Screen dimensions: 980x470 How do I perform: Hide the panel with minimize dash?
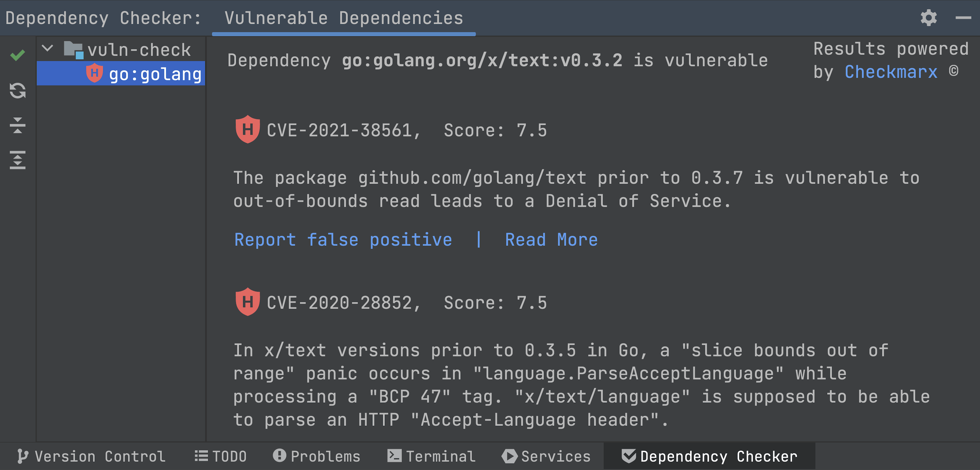[x=963, y=18]
